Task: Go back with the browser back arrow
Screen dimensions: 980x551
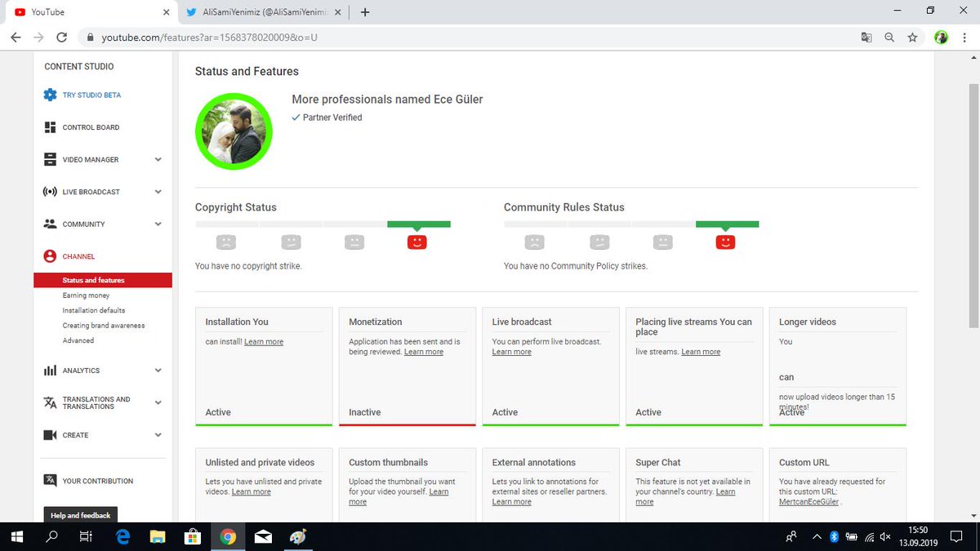Action: 16,38
